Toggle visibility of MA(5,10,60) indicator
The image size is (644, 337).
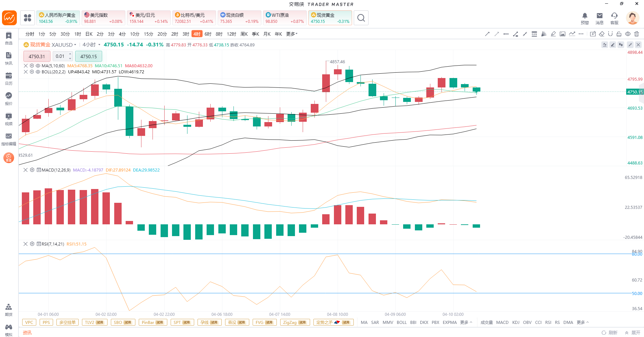(38, 66)
